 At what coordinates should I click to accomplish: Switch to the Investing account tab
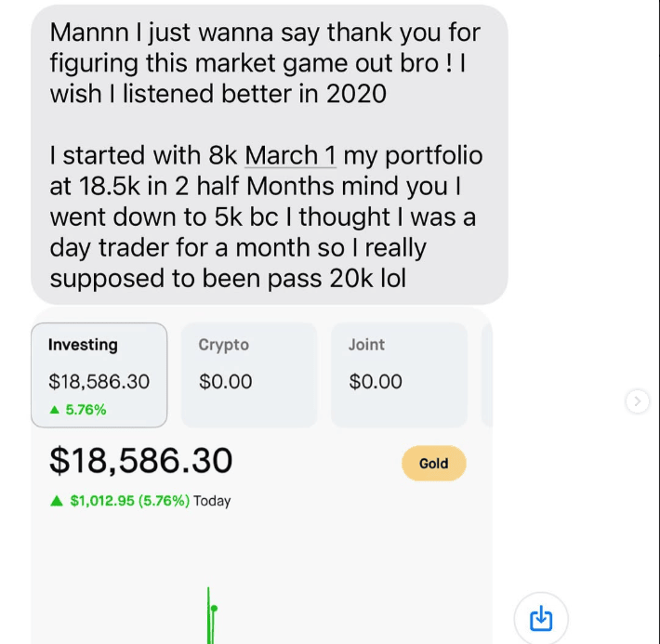point(99,375)
